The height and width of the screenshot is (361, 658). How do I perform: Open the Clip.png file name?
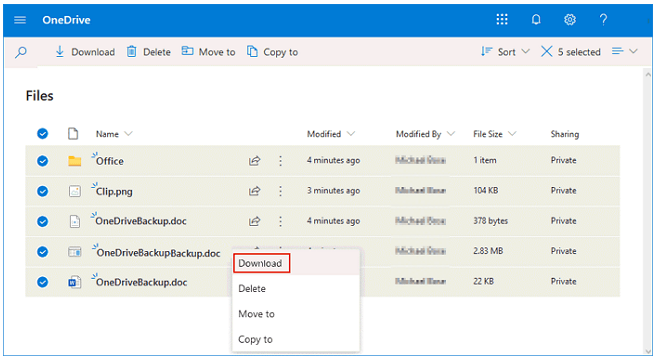(114, 192)
